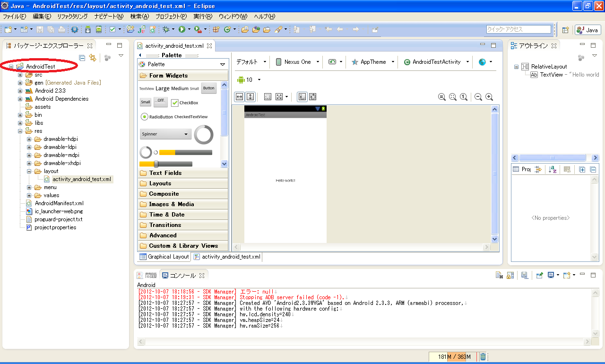
Task: Switch to activity_android_test.xml bottom source tab
Action: point(227,257)
